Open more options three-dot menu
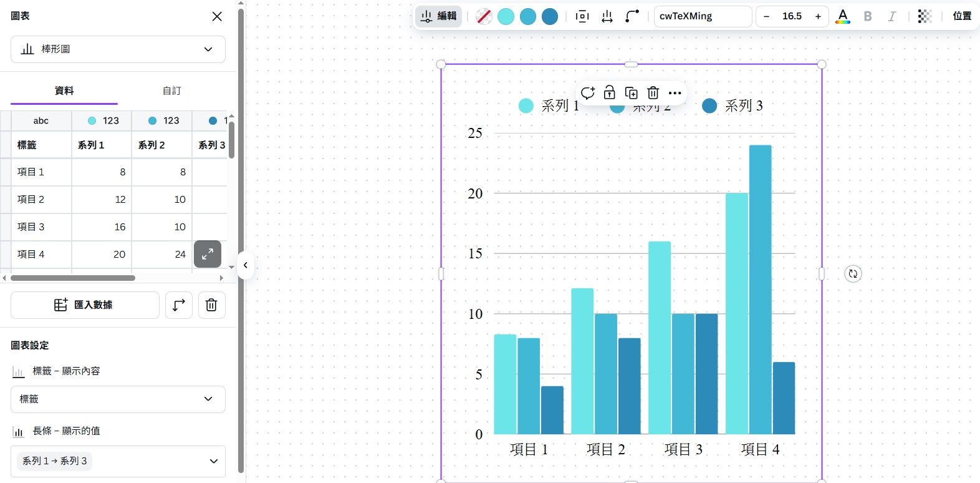980x483 pixels. click(x=675, y=93)
